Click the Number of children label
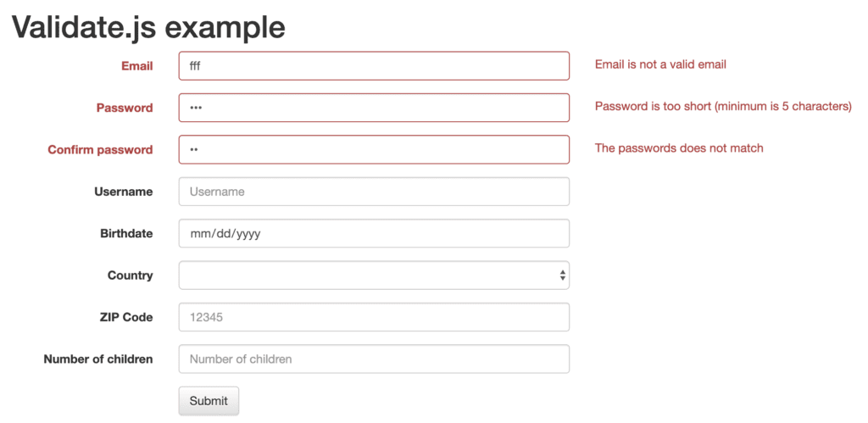Screen dimensions: 868x423 (98, 359)
